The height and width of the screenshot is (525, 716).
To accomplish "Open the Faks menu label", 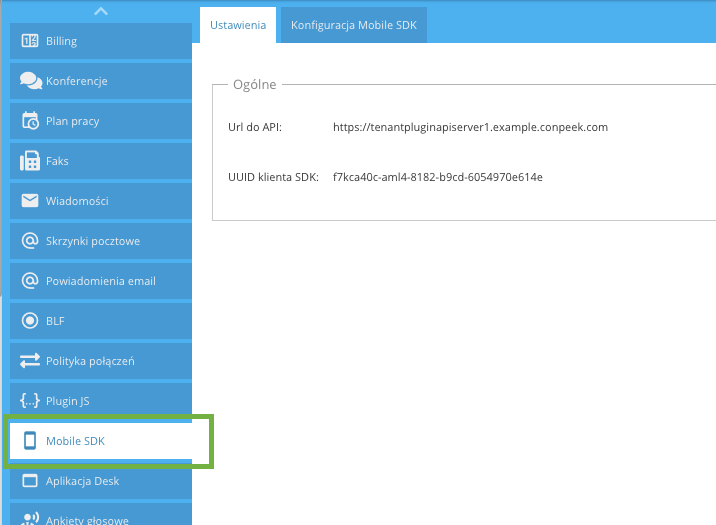I will point(57,161).
